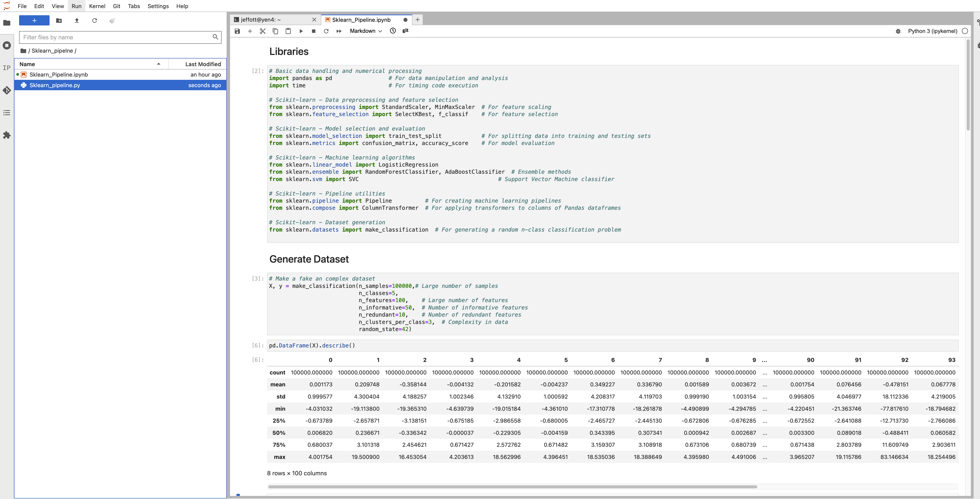Upload files using upload icon
The image size is (980, 499).
[77, 21]
